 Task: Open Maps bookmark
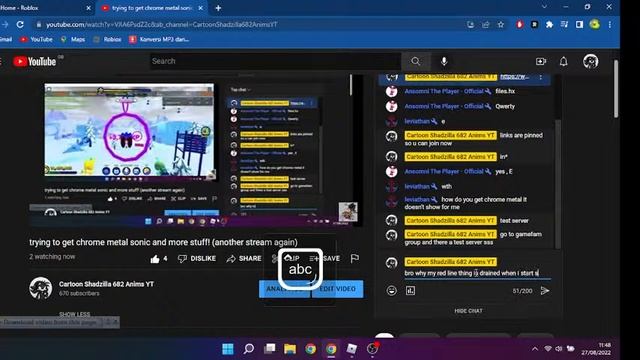pos(73,40)
